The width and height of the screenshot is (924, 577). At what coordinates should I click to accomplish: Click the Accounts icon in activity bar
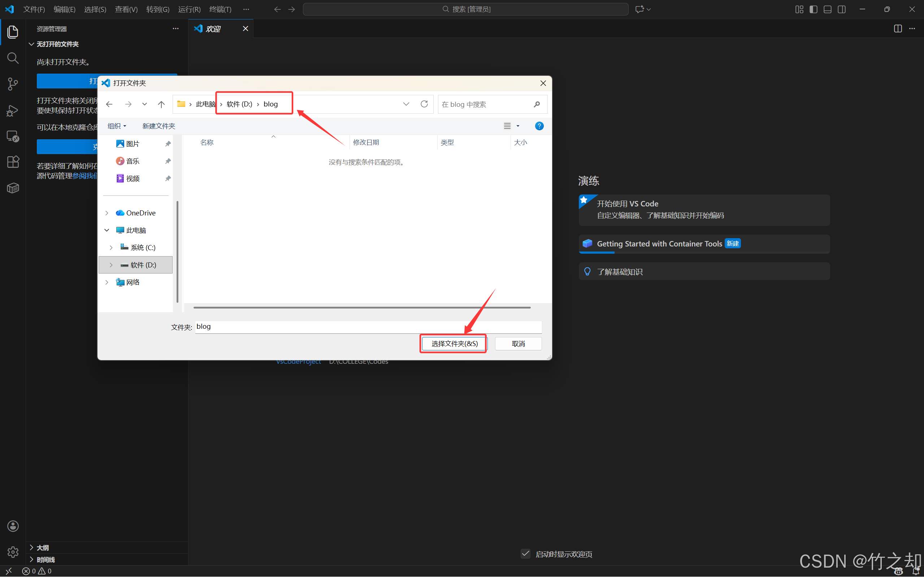pyautogui.click(x=13, y=526)
